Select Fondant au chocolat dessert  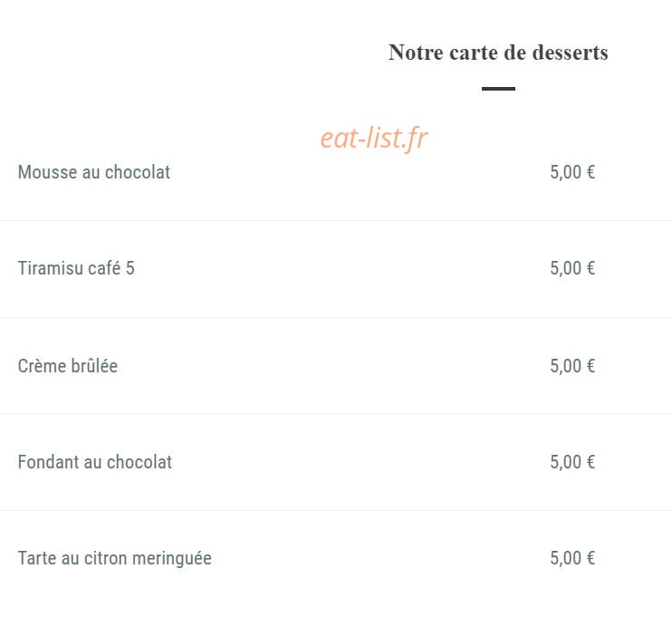(x=95, y=462)
